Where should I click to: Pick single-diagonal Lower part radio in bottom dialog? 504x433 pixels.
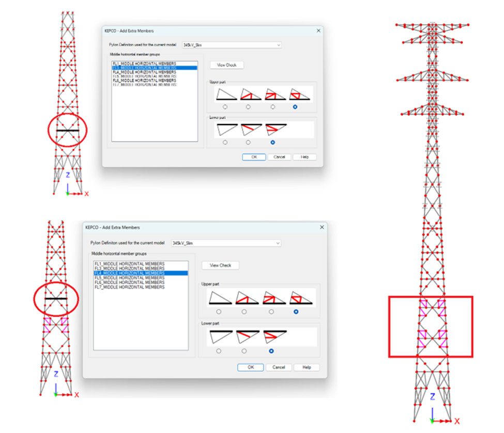click(245, 351)
